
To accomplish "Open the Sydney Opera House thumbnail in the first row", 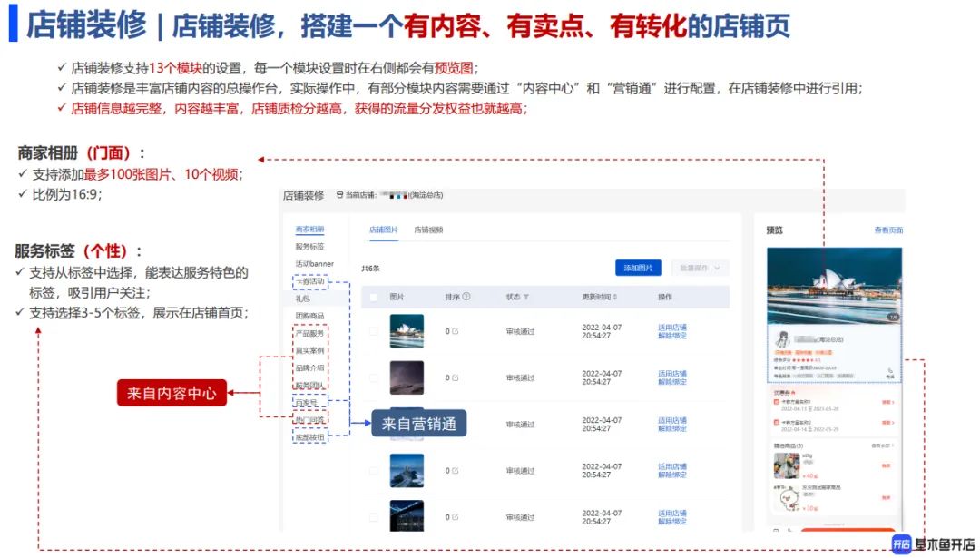I will (407, 331).
